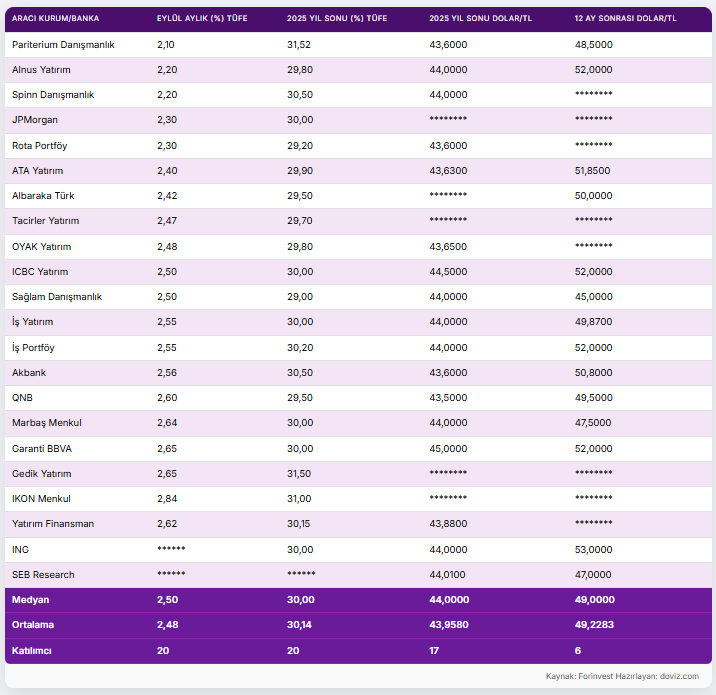Click the 12 AY SONRASI DOLAR/TL header
The height and width of the screenshot is (695, 716).
(625, 19)
